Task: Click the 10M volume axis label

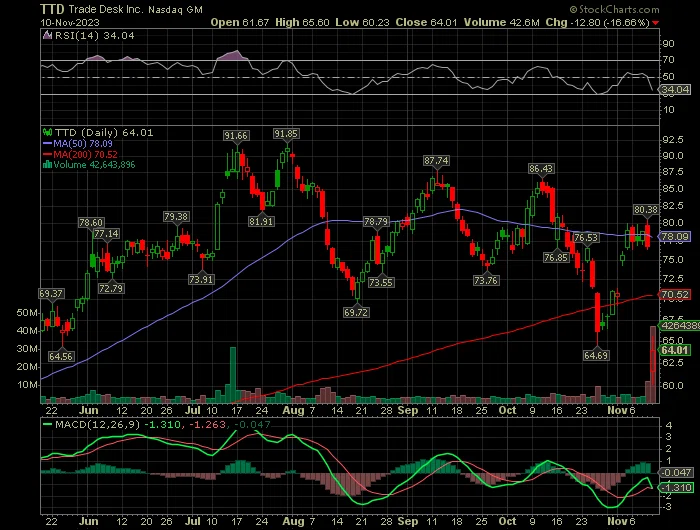Action: (x=27, y=385)
